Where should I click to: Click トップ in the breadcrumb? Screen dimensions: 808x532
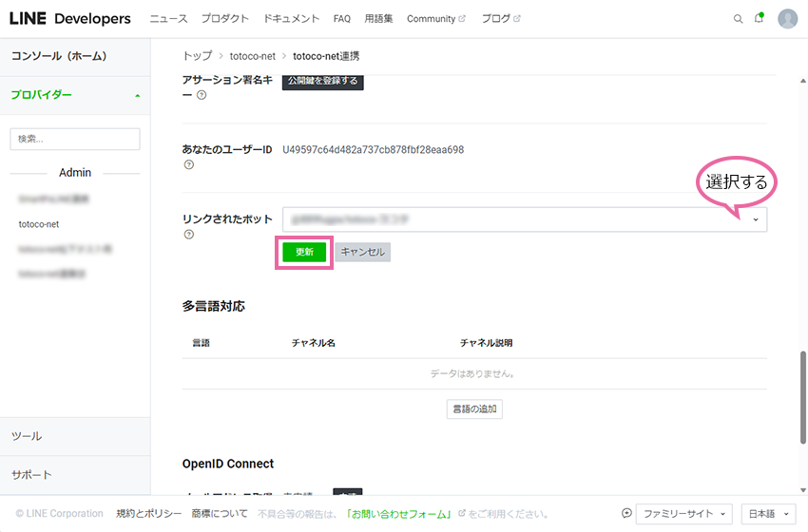pos(198,56)
